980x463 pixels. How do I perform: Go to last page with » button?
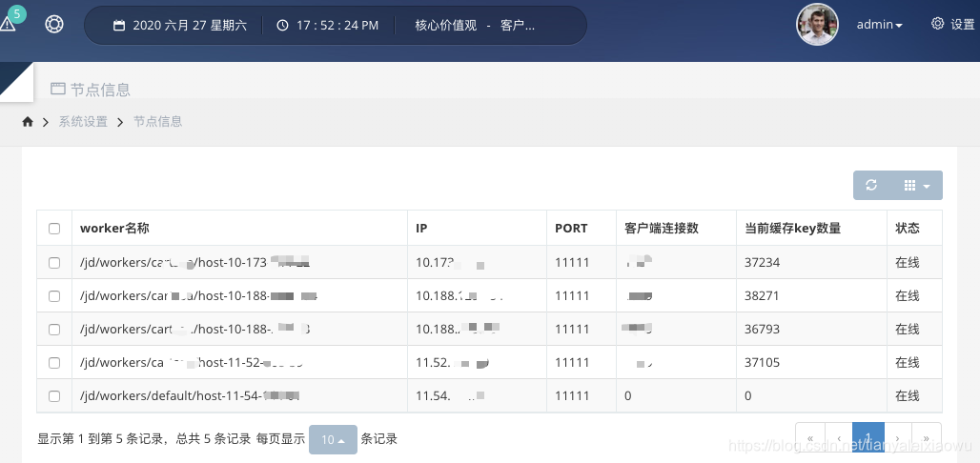tap(927, 438)
